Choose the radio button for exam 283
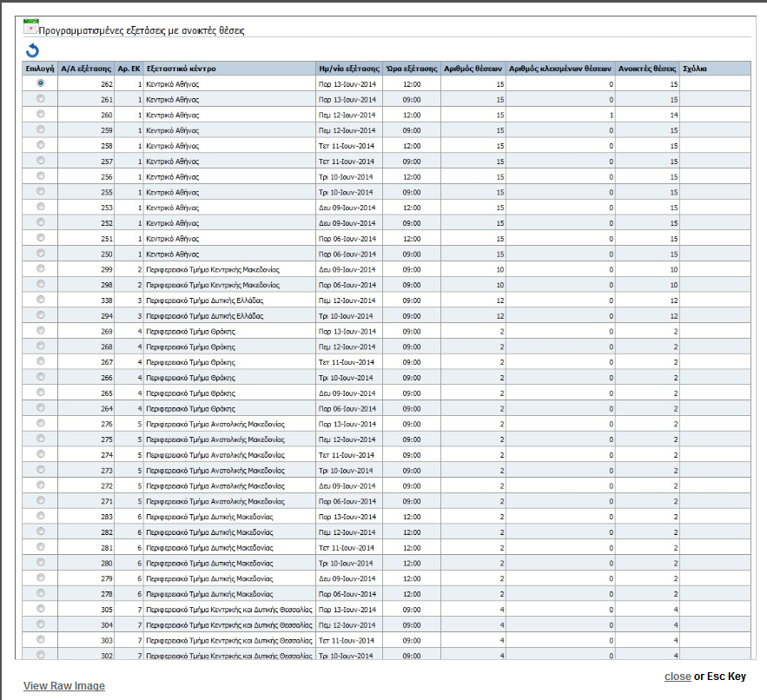 click(x=41, y=516)
